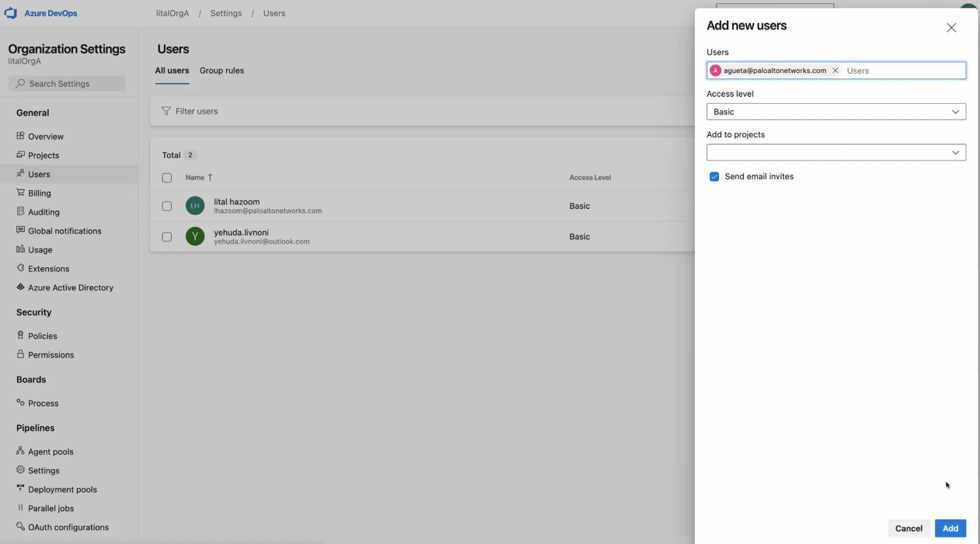Click the Users sidebar icon
980x544 pixels.
20,174
